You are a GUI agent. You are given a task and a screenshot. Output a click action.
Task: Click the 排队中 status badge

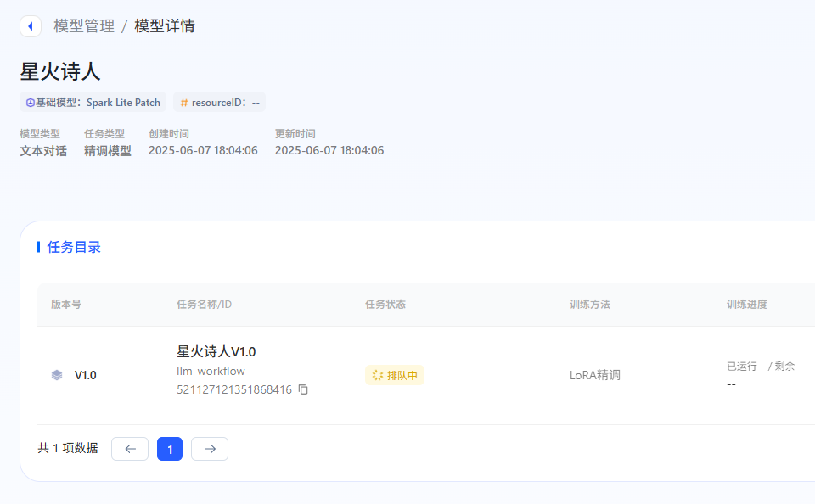pyautogui.click(x=394, y=374)
